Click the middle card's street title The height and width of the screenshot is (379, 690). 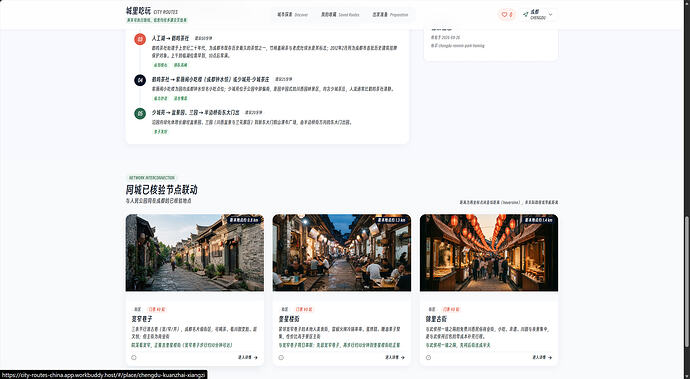tap(289, 319)
